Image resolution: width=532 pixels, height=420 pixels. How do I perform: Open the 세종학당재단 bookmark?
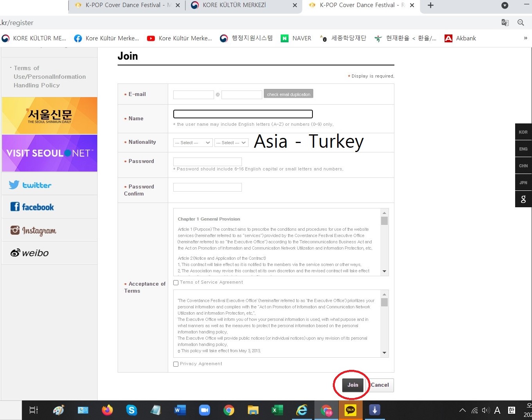[343, 38]
